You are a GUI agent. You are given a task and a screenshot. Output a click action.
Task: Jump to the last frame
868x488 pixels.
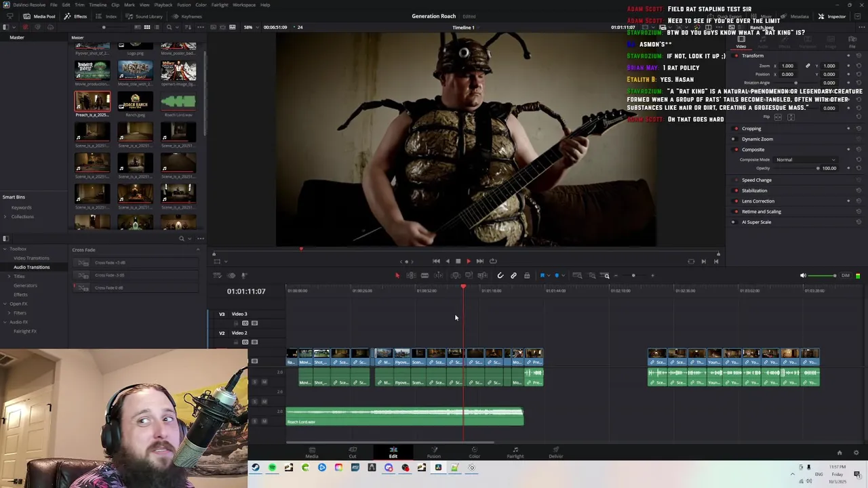pyautogui.click(x=479, y=261)
